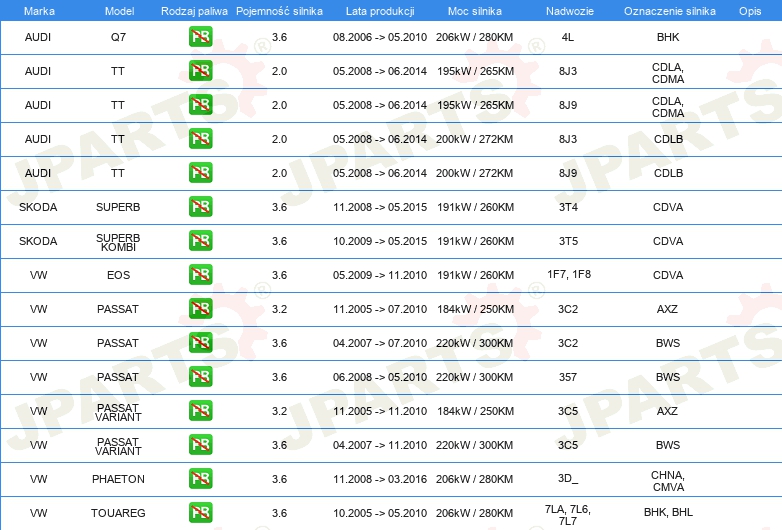Image resolution: width=782 pixels, height=530 pixels.
Task: Click the fuel icon for Audi TT 8J9 CDLA, CDMA
Action: [x=200, y=105]
